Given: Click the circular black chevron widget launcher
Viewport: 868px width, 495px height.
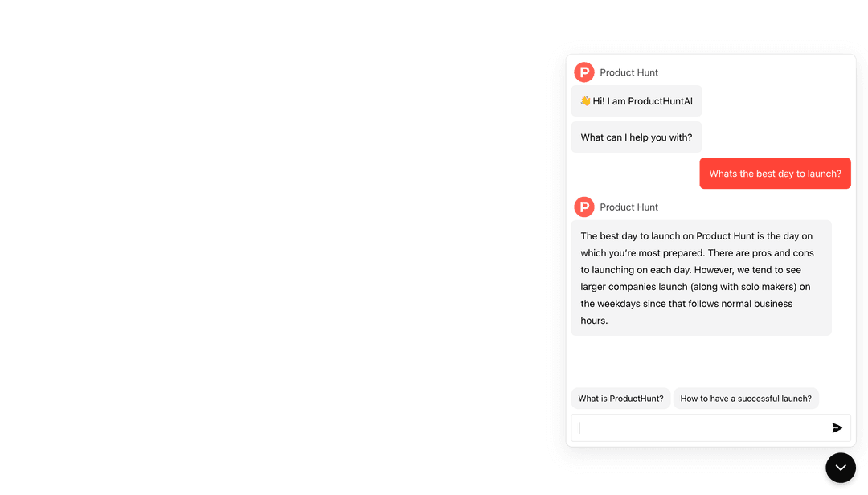Looking at the screenshot, I should pos(841,467).
